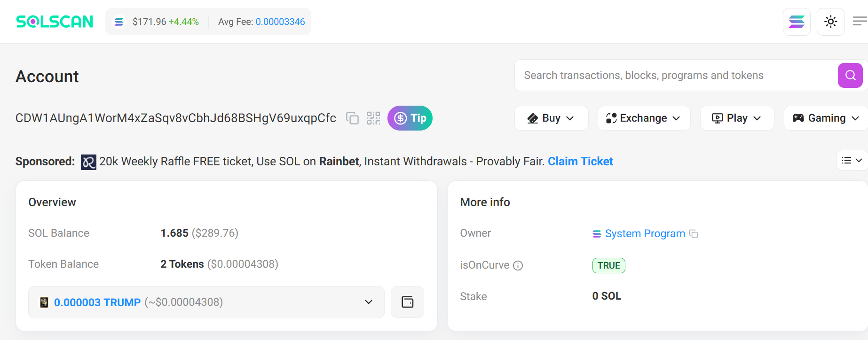This screenshot has height=340, width=868.
Task: Show isOnCurve info tooltip icon
Action: 518,265
